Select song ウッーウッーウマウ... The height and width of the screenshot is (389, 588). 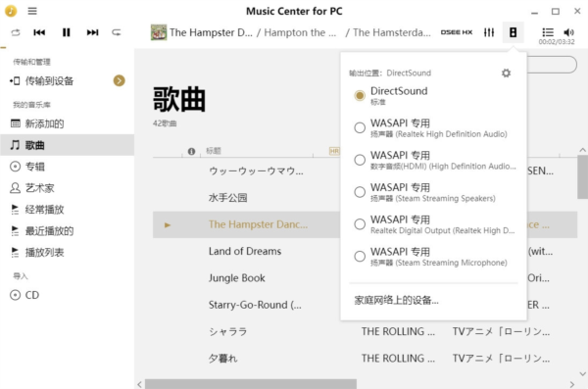tap(256, 171)
